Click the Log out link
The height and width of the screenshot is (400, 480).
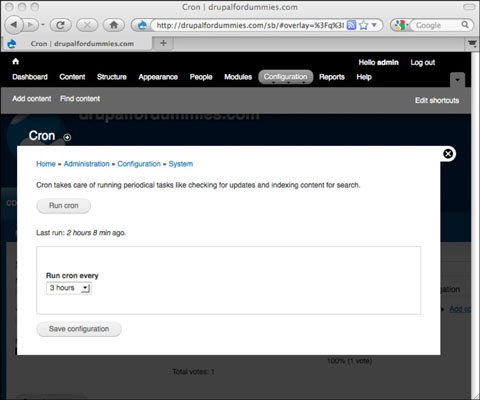pyautogui.click(x=423, y=62)
